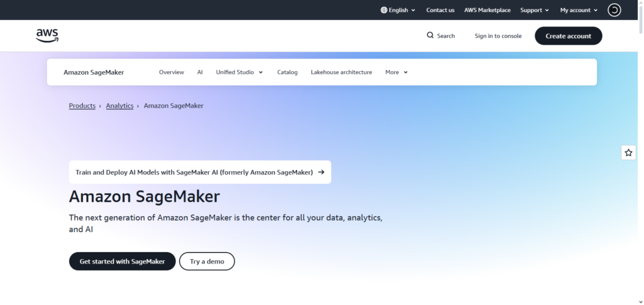Open the English language dropdown
This screenshot has height=305, width=644.
click(x=397, y=10)
